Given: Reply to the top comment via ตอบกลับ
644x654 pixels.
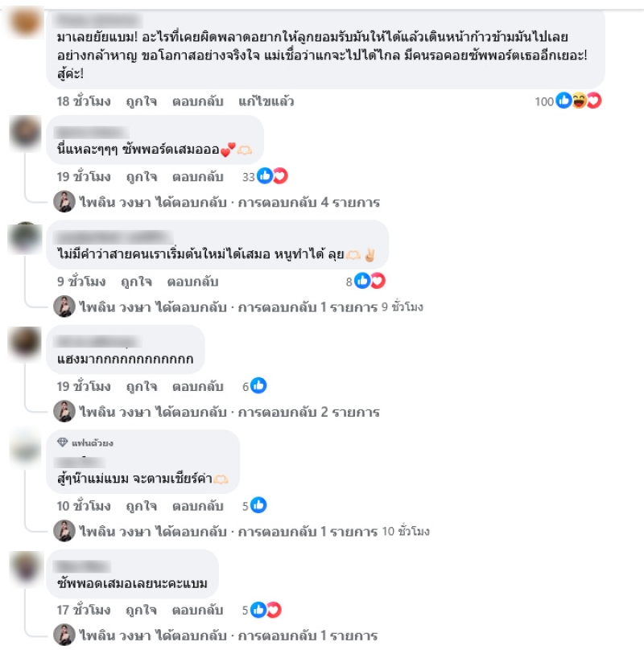Looking at the screenshot, I should (x=198, y=101).
